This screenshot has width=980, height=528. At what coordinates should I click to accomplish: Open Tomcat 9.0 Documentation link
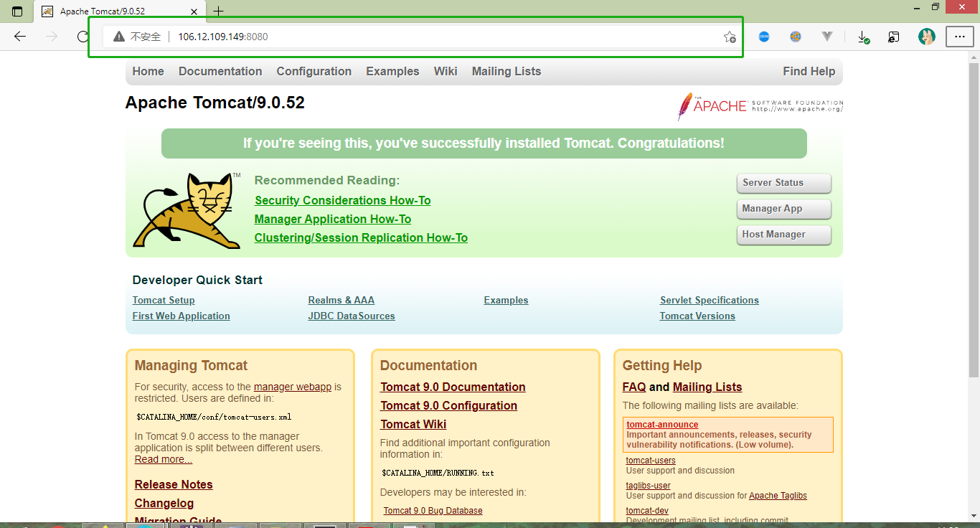(x=453, y=387)
